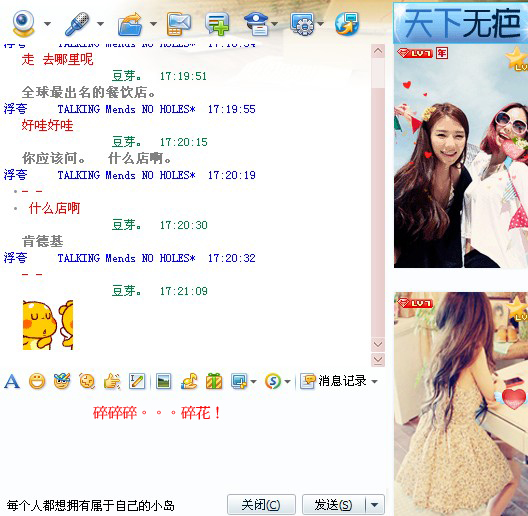Expand the report options dropdown arrow
This screenshot has height=516, width=528.
point(274,24)
